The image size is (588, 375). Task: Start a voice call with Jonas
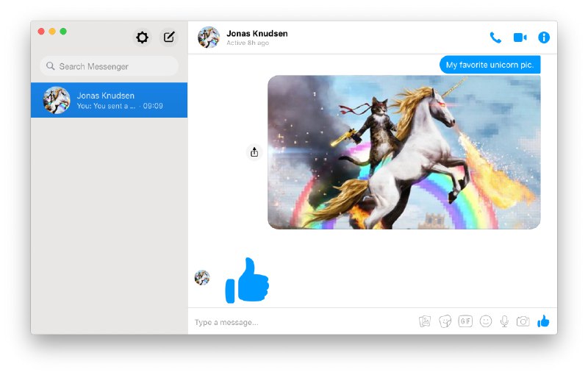(x=495, y=37)
